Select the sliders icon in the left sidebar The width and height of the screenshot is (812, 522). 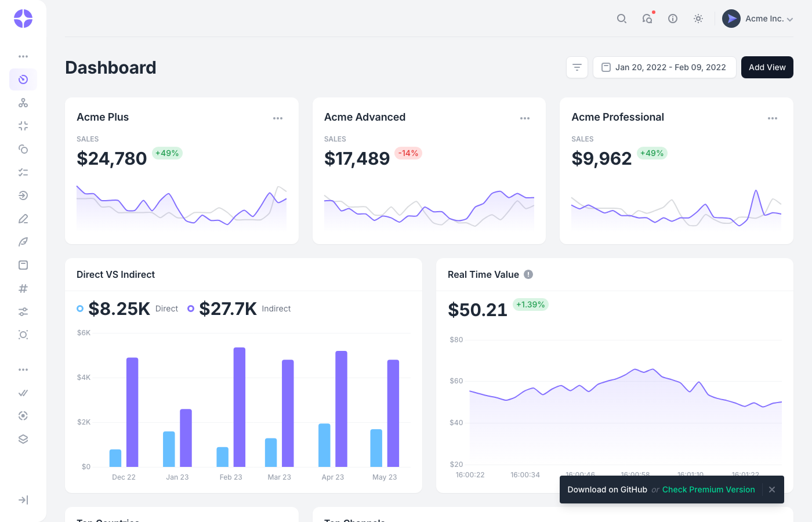[23, 311]
